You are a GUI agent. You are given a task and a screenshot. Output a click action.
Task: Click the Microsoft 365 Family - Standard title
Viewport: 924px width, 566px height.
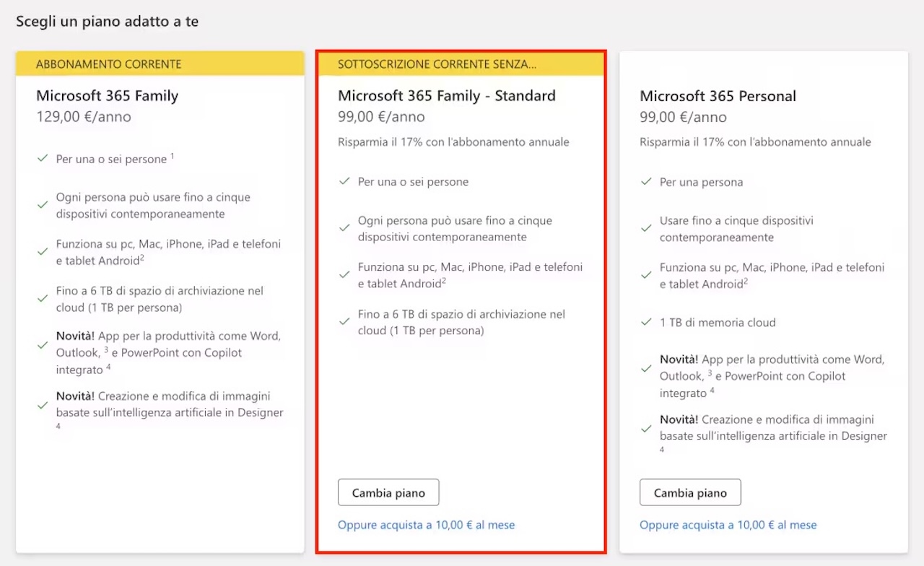447,96
